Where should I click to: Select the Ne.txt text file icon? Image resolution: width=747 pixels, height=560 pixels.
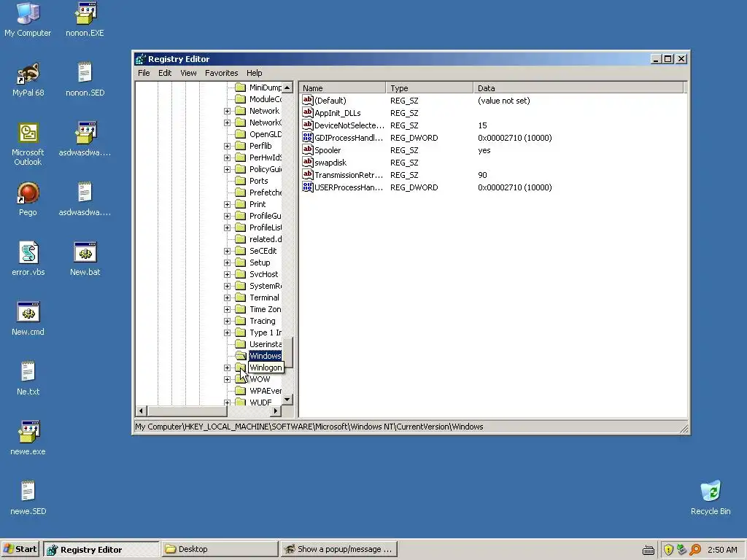28,373
